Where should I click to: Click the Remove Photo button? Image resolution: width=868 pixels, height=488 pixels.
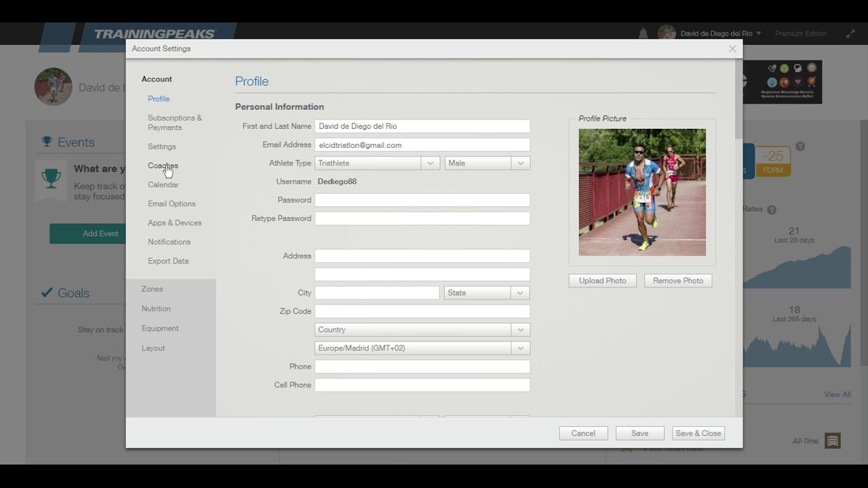678,281
